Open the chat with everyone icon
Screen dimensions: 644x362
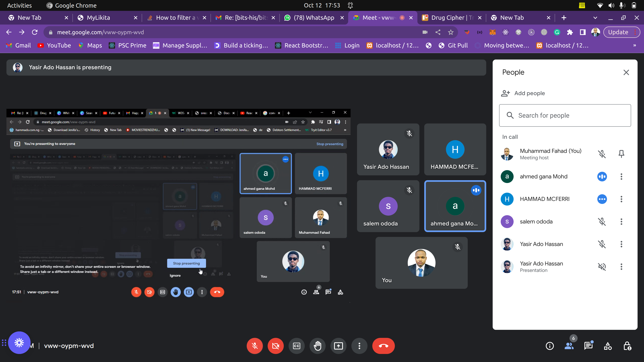[588, 346]
